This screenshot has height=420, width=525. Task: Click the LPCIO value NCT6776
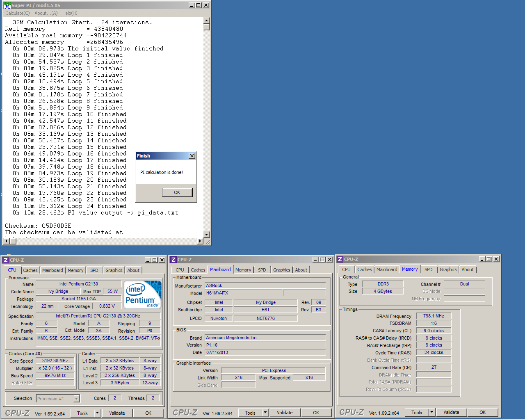[265, 318]
